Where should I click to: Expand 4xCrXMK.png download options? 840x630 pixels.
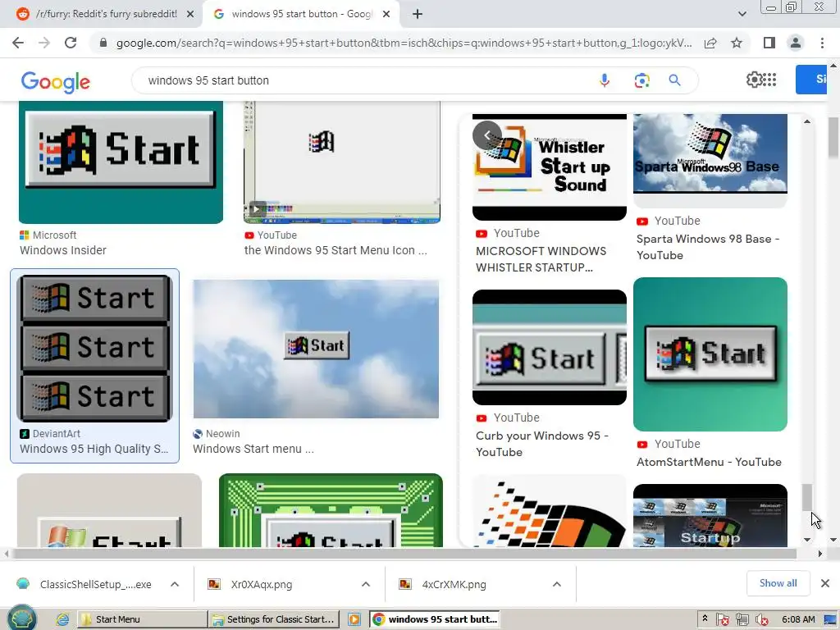(557, 584)
